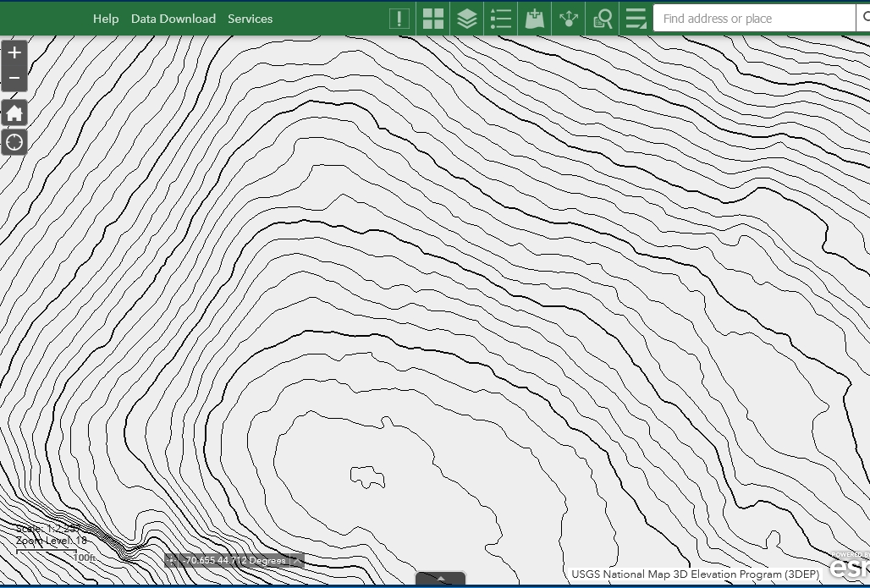Click the My Location crosshair button
Screen dimensions: 870x588
tap(14, 141)
